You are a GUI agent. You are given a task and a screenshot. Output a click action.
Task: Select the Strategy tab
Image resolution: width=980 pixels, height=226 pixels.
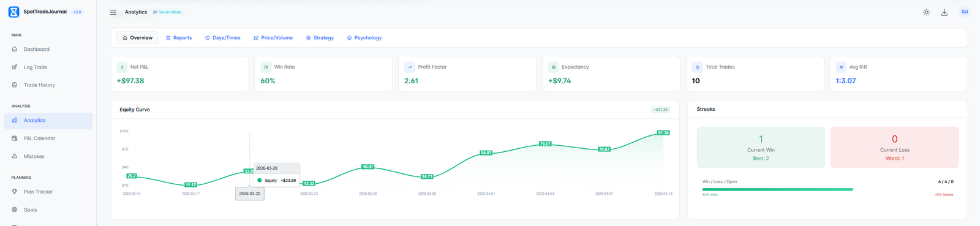point(320,38)
